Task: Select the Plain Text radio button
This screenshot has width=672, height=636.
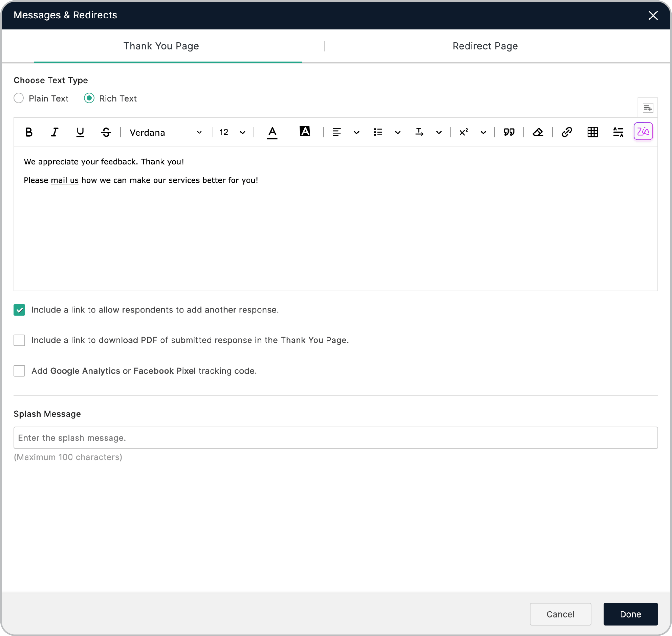Action: (x=19, y=98)
